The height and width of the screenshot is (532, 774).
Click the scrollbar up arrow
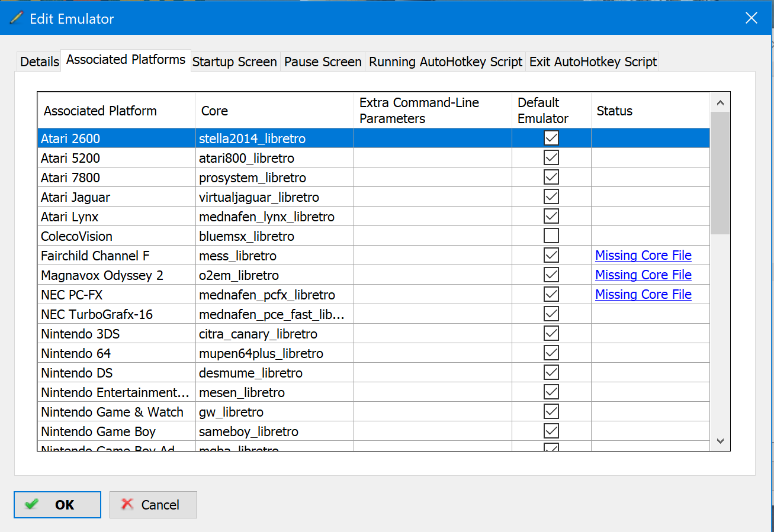point(720,102)
